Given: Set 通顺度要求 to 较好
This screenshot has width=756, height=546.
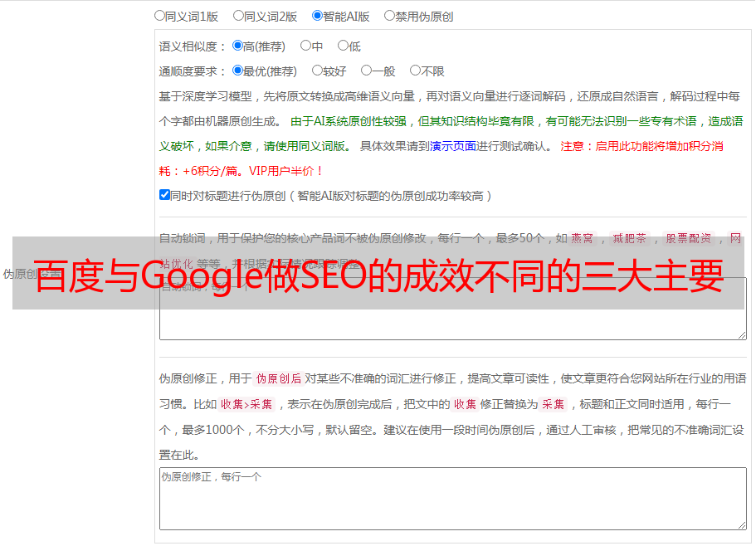Looking at the screenshot, I should click(x=317, y=71).
